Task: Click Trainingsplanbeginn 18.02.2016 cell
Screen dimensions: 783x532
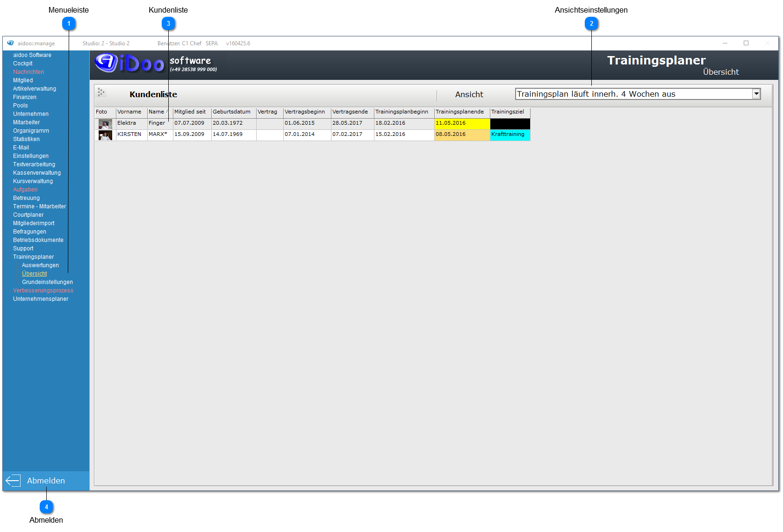Action: (x=404, y=123)
